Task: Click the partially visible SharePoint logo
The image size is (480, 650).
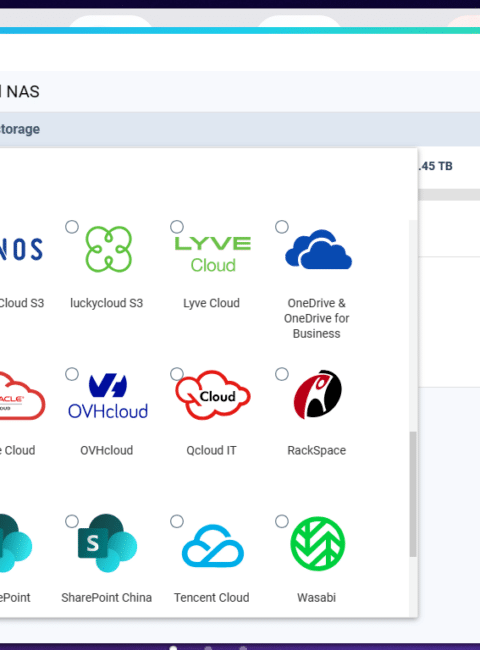Action: 16,543
